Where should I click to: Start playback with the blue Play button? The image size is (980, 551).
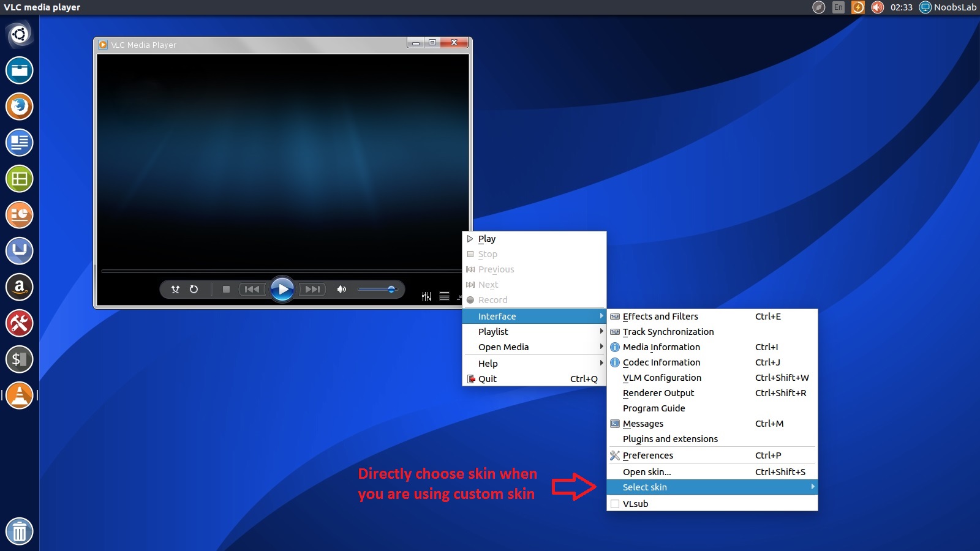coord(282,289)
